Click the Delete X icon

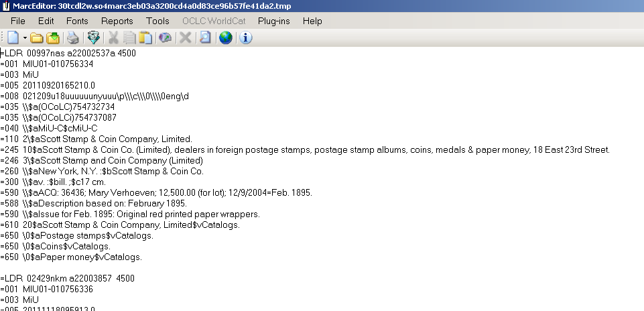pyautogui.click(x=185, y=38)
